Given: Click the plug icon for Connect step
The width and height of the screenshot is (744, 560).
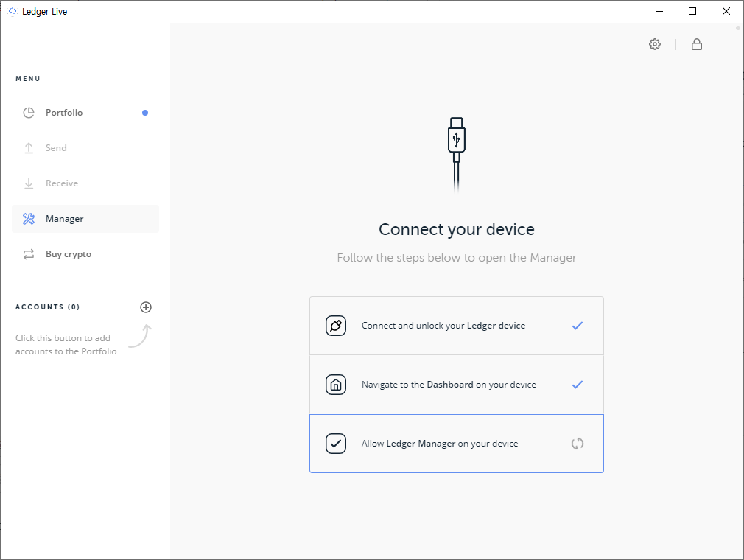Looking at the screenshot, I should click(x=336, y=326).
